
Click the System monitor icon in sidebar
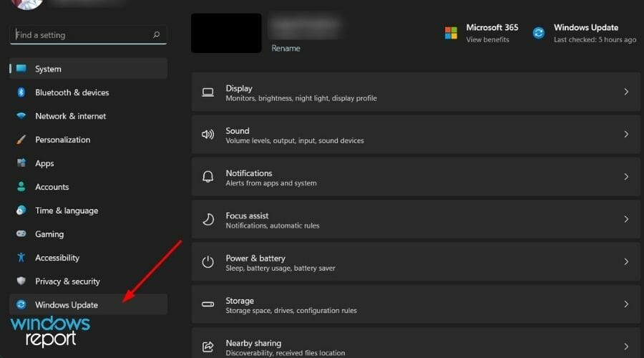[21, 69]
